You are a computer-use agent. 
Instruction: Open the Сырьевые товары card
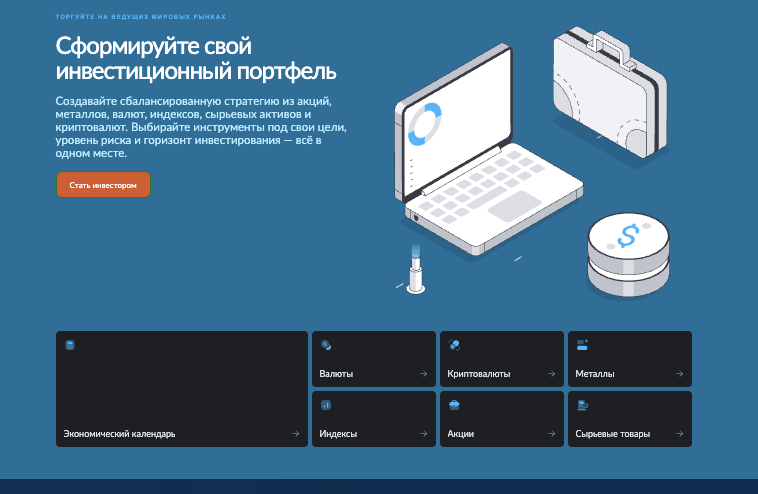pyautogui.click(x=630, y=419)
